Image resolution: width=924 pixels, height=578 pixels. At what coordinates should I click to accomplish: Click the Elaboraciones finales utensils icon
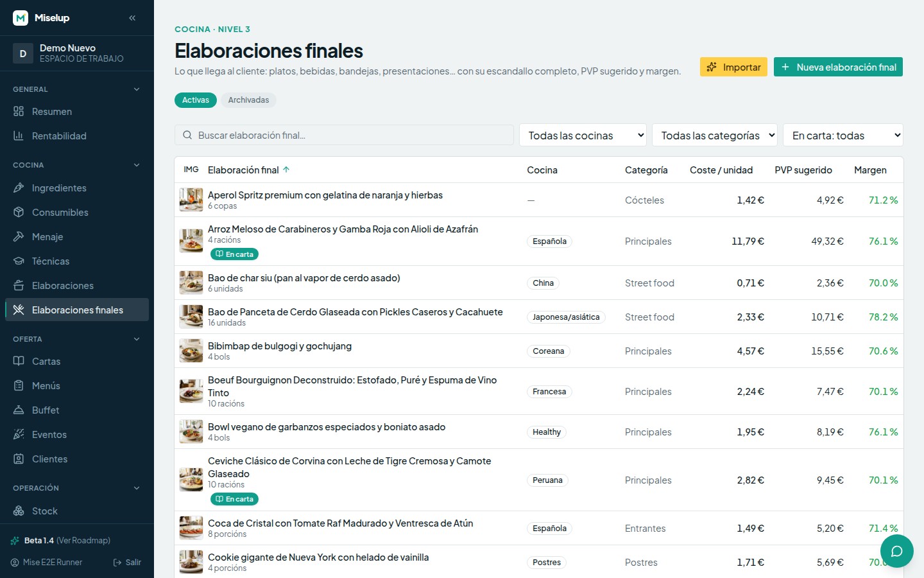(19, 310)
